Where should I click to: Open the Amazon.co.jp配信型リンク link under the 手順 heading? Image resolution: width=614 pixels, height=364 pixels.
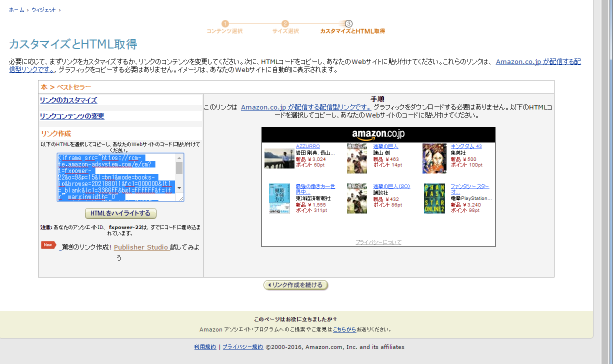[306, 107]
